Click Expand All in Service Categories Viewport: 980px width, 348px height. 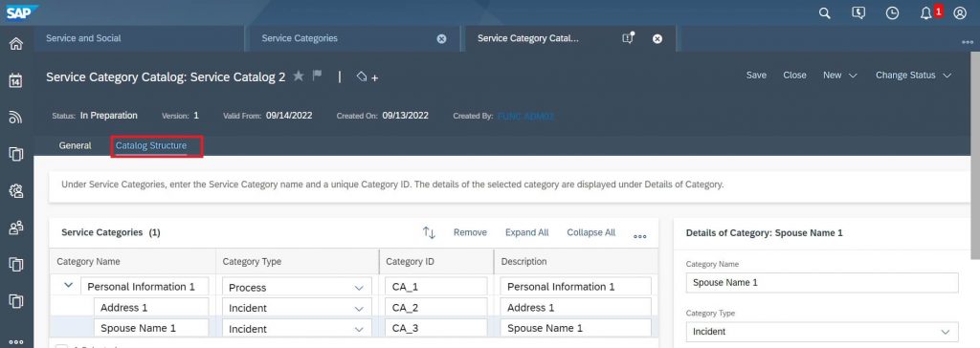(x=527, y=232)
